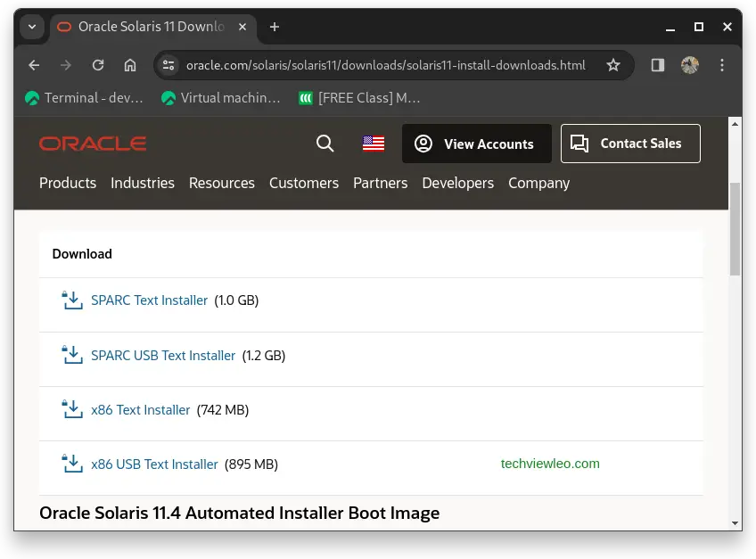Click the View Accounts button
Image resolution: width=756 pixels, height=559 pixels.
tap(476, 143)
